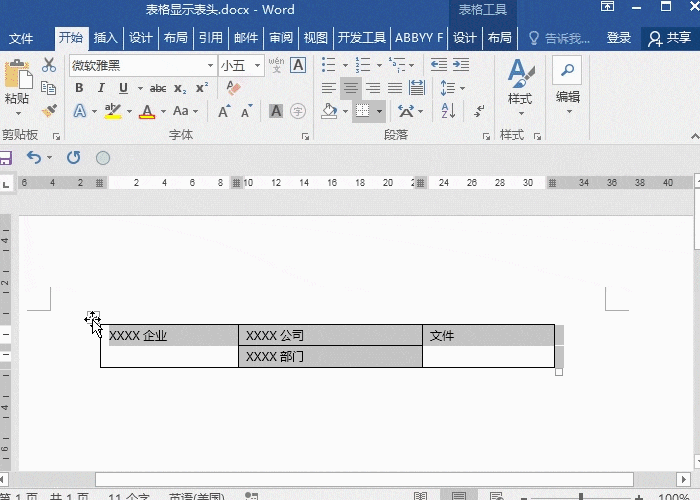Switch to the 开发工具 (Developer) tab
The width and height of the screenshot is (700, 500).
pos(362,38)
